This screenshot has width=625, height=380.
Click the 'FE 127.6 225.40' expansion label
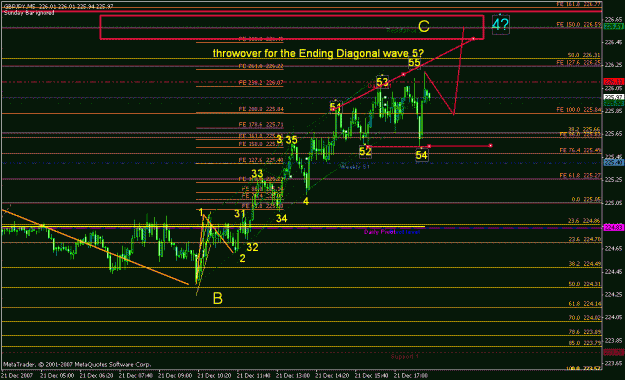click(261, 160)
